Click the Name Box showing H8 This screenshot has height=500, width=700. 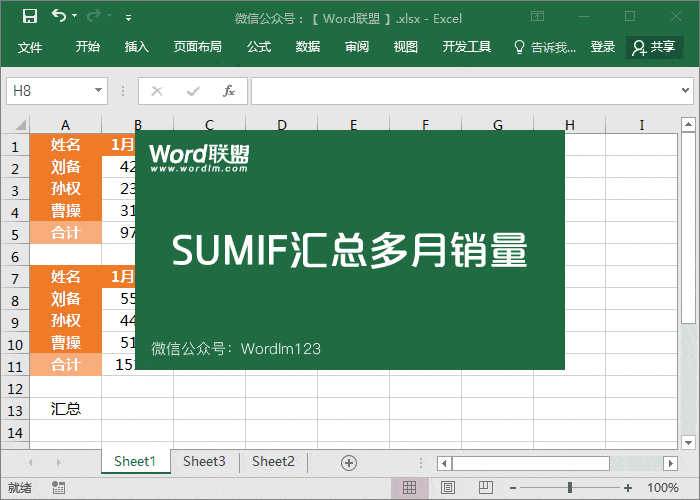tap(49, 91)
